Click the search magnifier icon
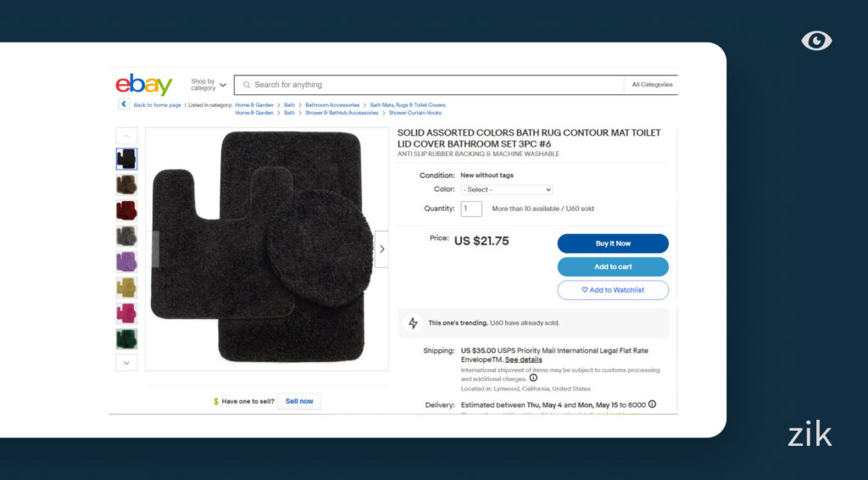868x480 pixels. pos(247,85)
